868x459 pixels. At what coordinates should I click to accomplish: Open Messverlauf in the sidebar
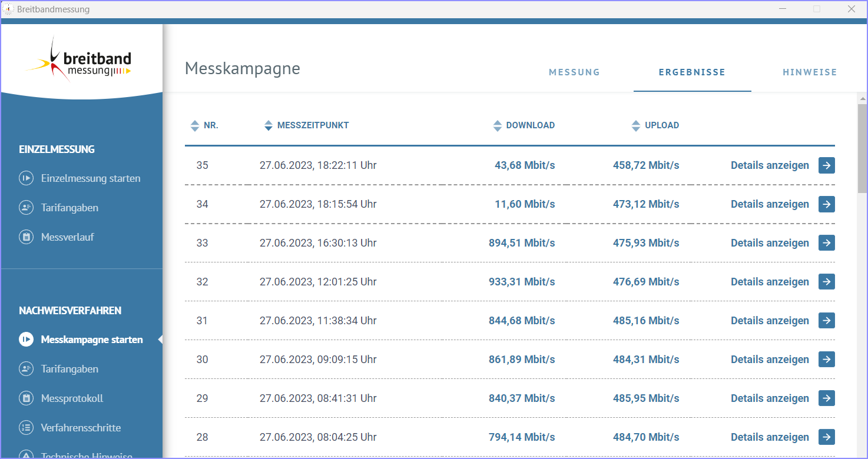pyautogui.click(x=68, y=237)
